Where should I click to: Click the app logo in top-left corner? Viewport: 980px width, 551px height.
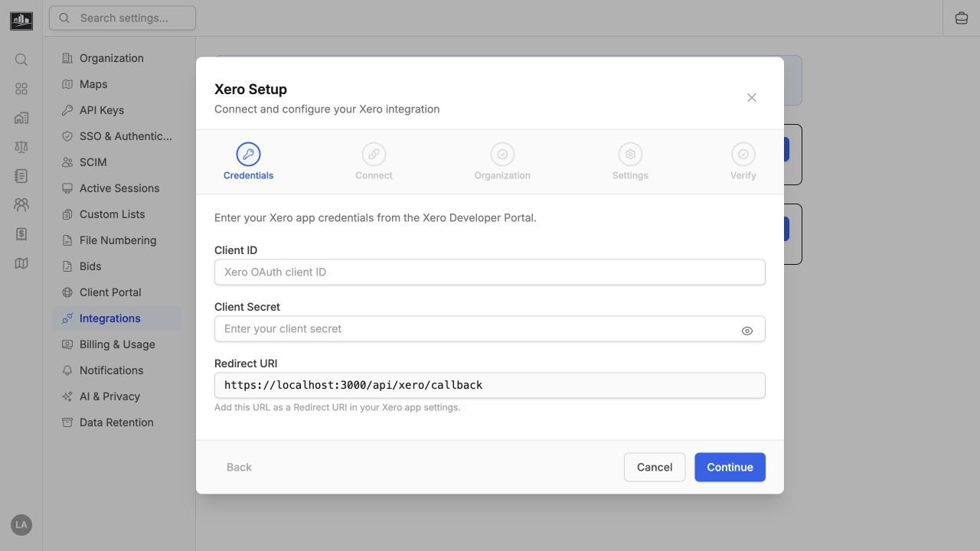click(x=21, y=21)
